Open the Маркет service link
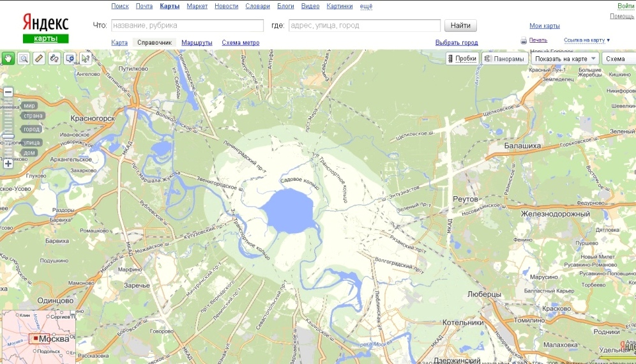636x364 pixels. point(197,6)
